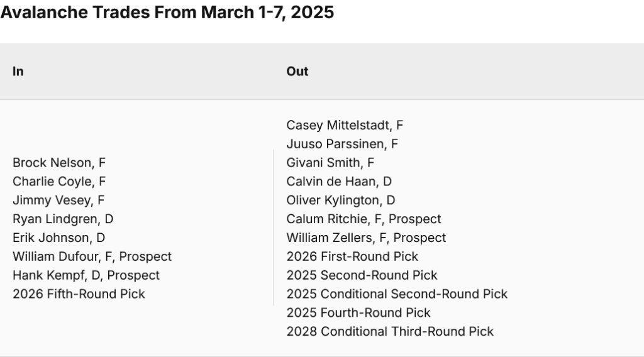Click William Zellers, F, Prospect
Viewport: 644px width, 357px height.
point(366,238)
